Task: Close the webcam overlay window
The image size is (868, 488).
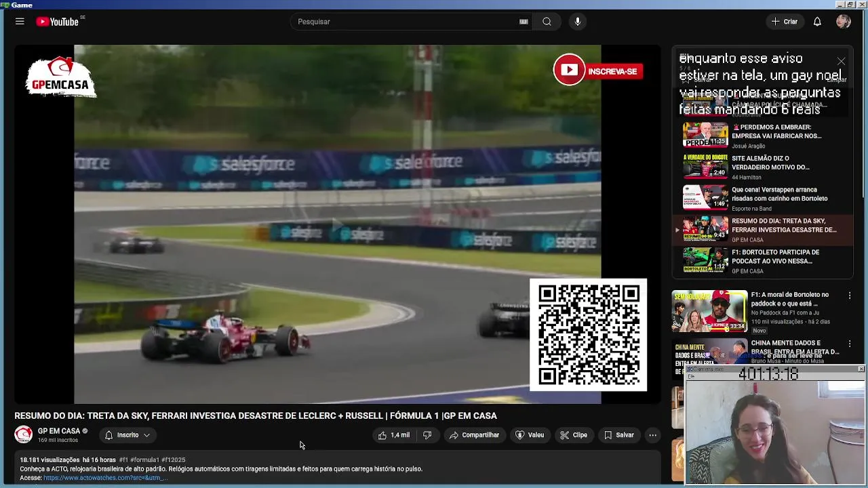Action: click(x=861, y=369)
